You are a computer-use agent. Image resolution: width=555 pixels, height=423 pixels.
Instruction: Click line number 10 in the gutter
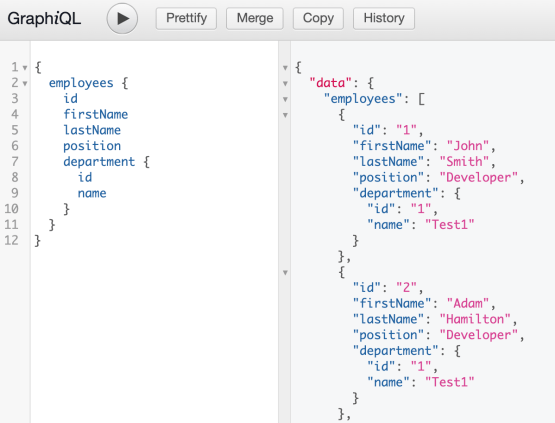pos(11,209)
